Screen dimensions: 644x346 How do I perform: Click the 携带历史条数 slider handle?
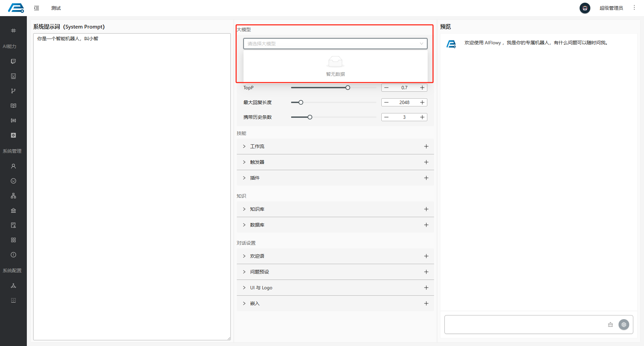[310, 117]
